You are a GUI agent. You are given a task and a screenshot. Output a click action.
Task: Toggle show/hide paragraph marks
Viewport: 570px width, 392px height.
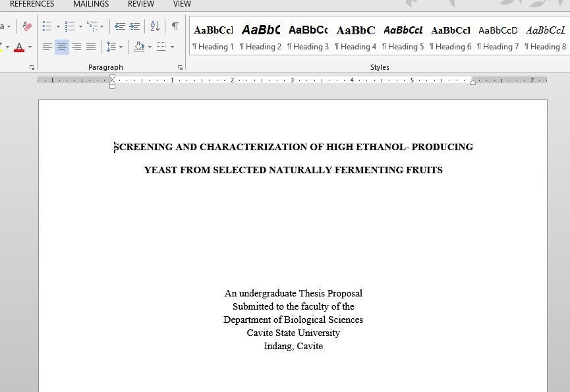175,26
